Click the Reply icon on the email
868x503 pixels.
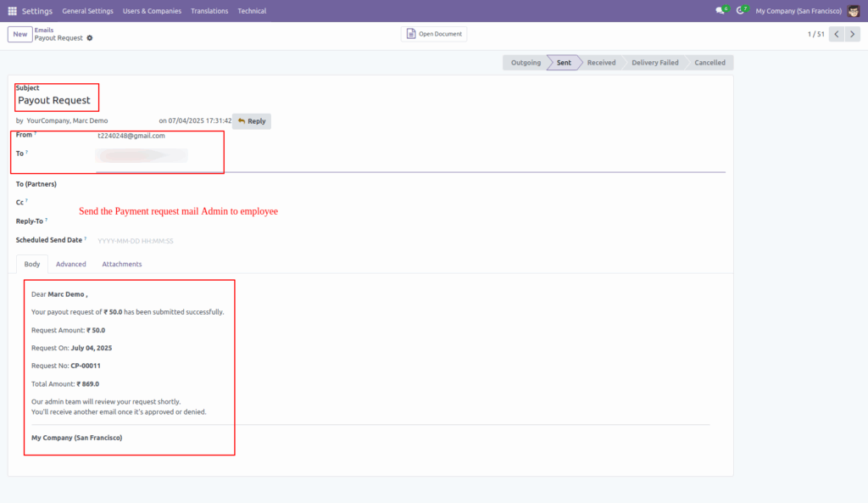coord(251,120)
